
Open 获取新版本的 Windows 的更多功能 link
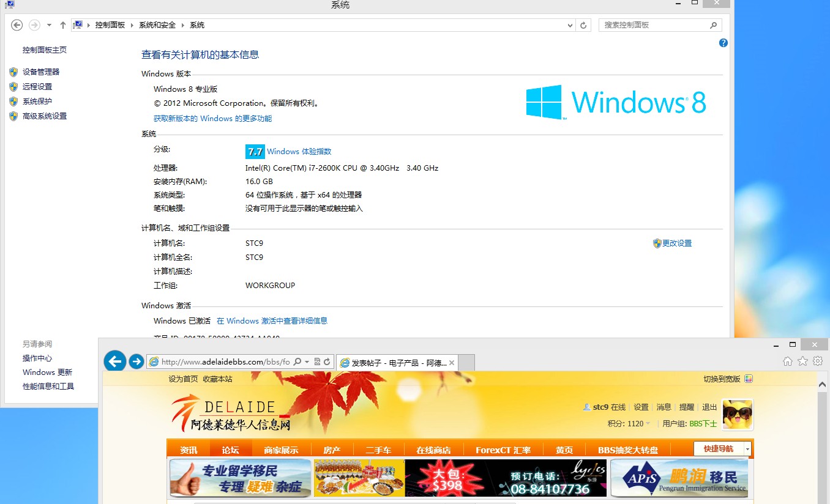click(212, 119)
